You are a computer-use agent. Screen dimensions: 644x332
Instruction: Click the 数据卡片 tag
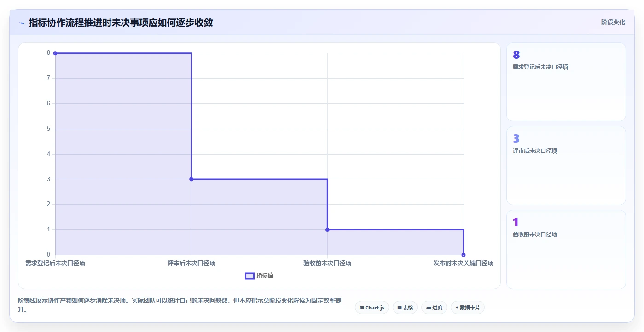468,308
